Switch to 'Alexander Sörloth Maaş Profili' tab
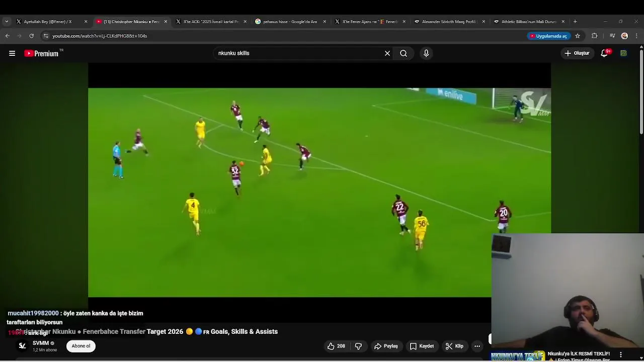 449,22
